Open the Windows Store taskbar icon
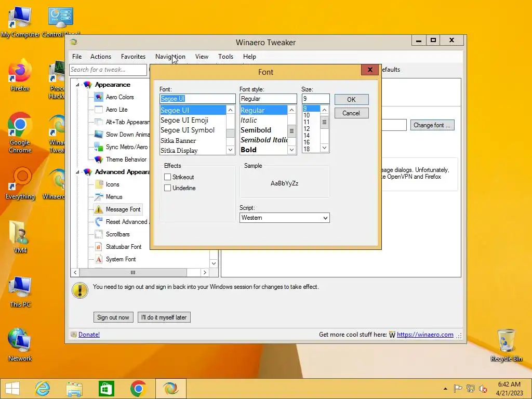Screen dimensions: 532x399 click(106, 389)
